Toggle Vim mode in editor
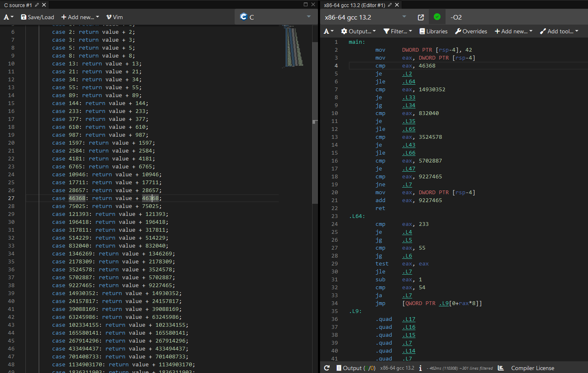The image size is (588, 373). point(114,17)
